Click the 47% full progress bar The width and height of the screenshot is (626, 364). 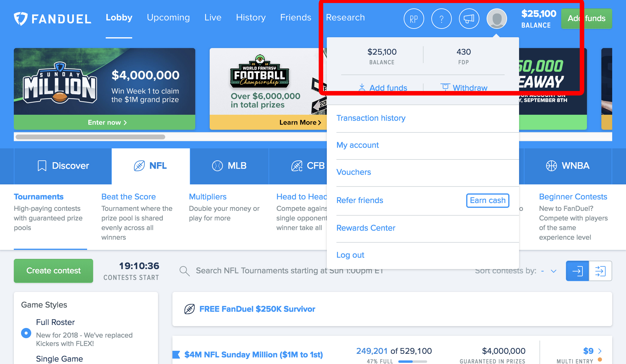[x=412, y=362]
